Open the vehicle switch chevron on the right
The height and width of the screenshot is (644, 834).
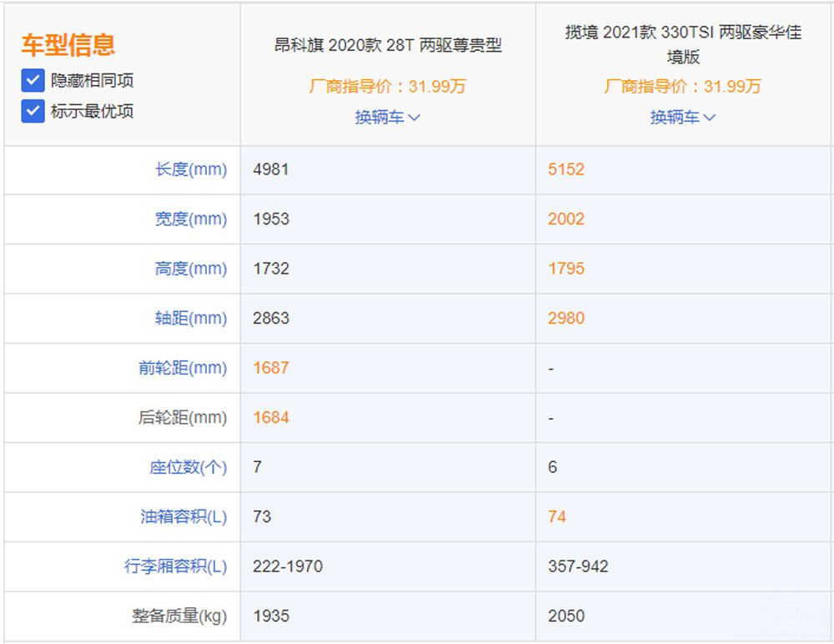click(710, 117)
